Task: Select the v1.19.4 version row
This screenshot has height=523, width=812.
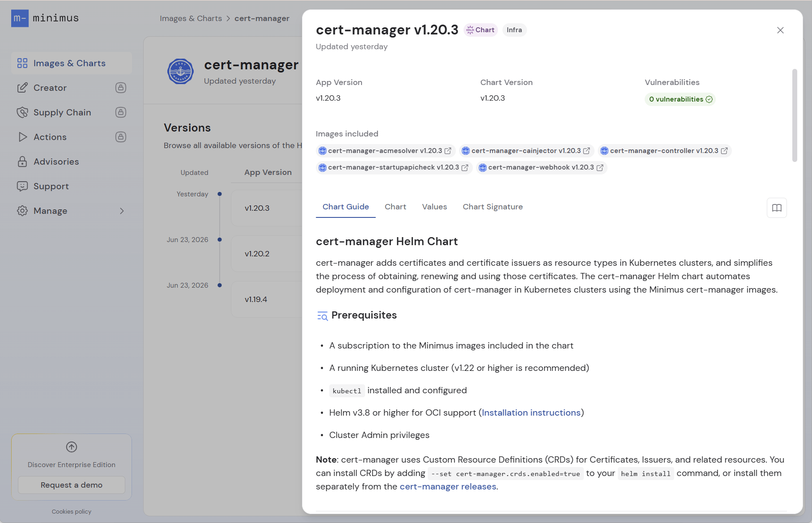Action: 267,299
